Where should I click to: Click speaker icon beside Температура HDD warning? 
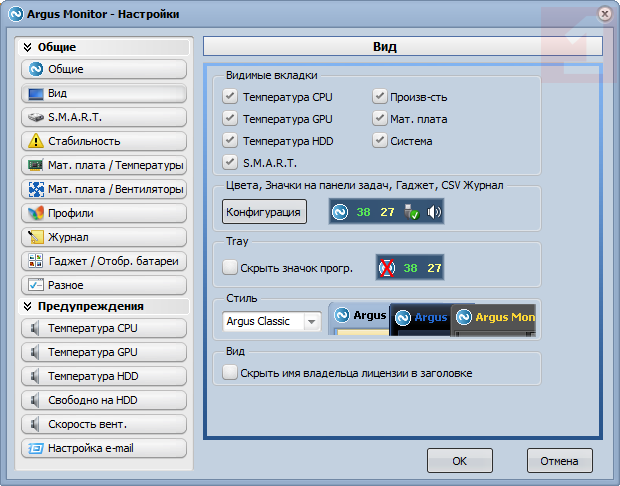(x=35, y=376)
